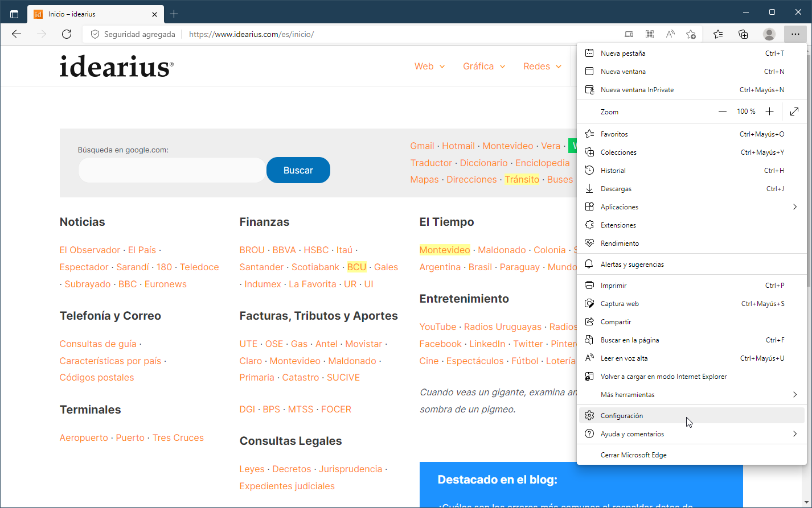812x508 pixels.
Task: Open Consultas de guía link
Action: point(98,344)
